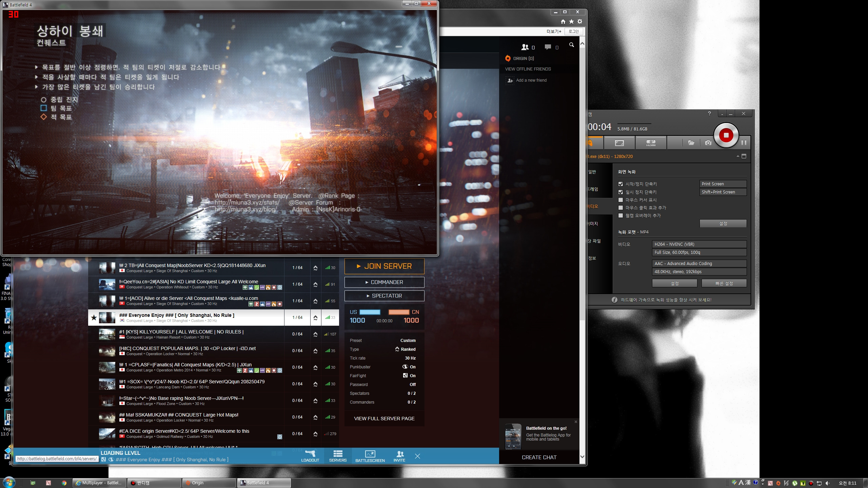
Task: Open 더보기+ menu in browser
Action: 554,32
